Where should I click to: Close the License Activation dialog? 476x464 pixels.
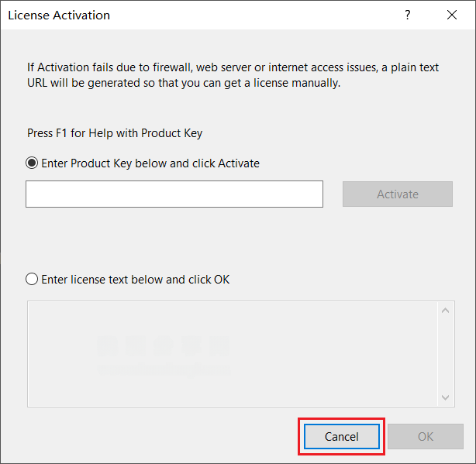pyautogui.click(x=452, y=15)
